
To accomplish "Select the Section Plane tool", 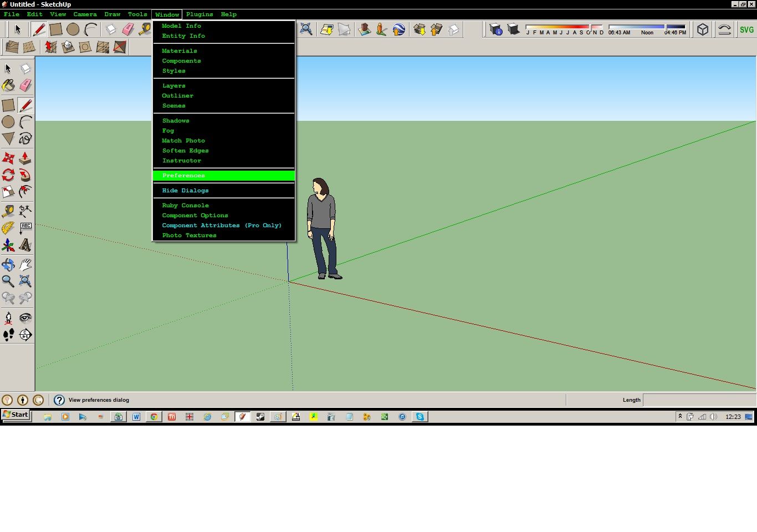I will (x=25, y=335).
